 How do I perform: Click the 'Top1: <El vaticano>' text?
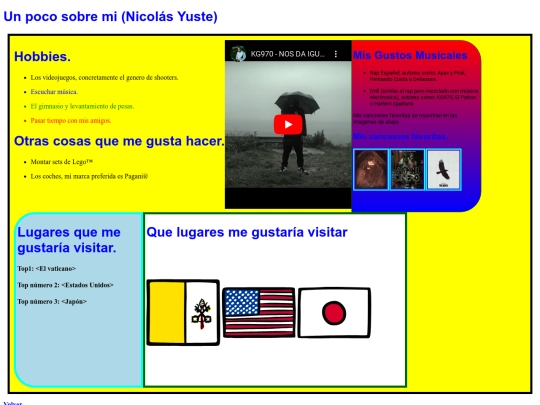pyautogui.click(x=46, y=269)
